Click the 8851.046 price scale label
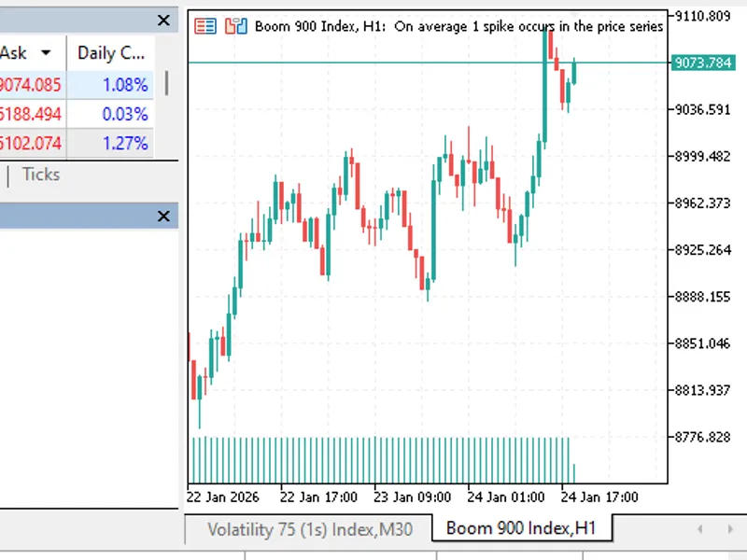Viewport: 747px width, 560px height. (703, 343)
